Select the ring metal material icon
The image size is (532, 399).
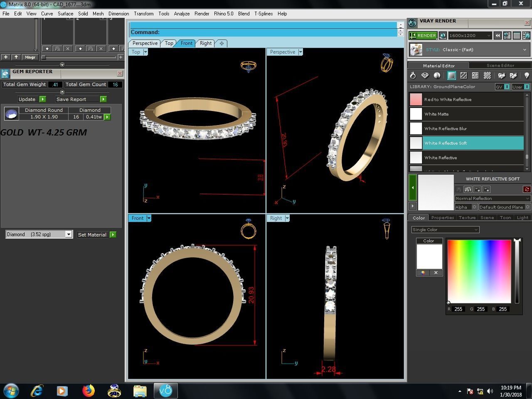click(x=413, y=75)
